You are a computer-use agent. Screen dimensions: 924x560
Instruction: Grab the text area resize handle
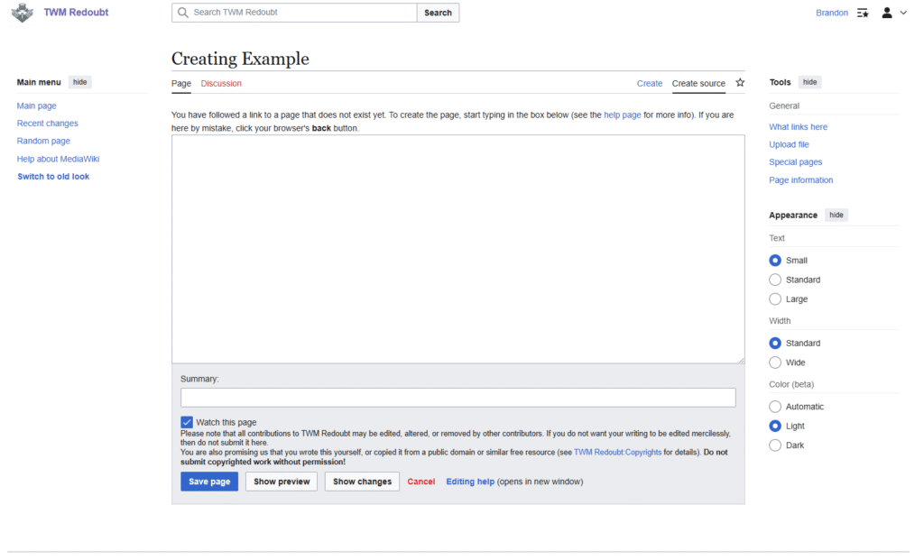click(741, 360)
